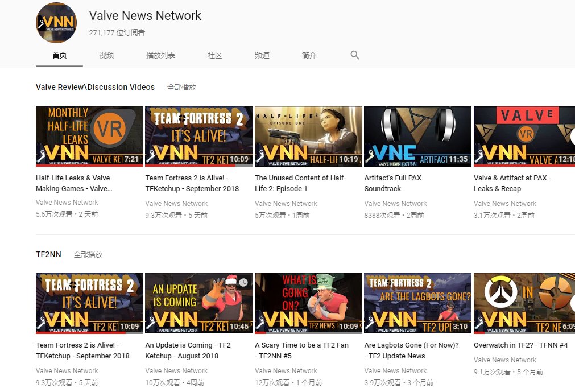Select the 社区 tab
Screen dimensions: 575x392
(x=215, y=55)
